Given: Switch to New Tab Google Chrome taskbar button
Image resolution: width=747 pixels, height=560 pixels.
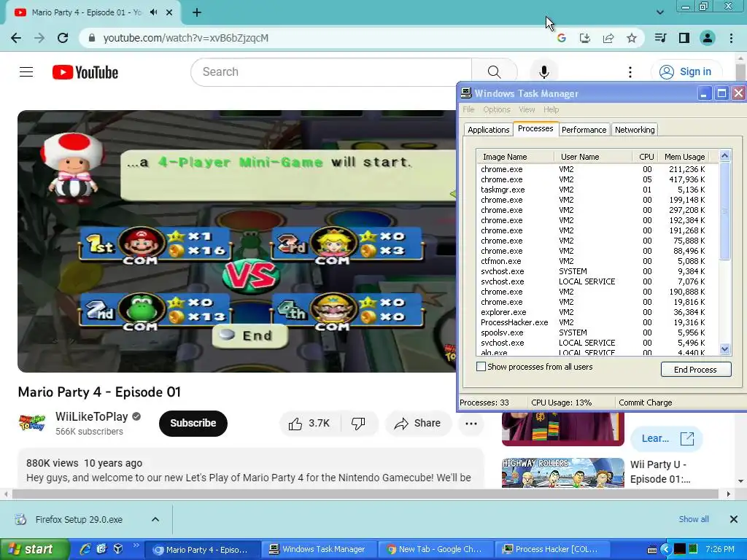Looking at the screenshot, I should coord(436,550).
